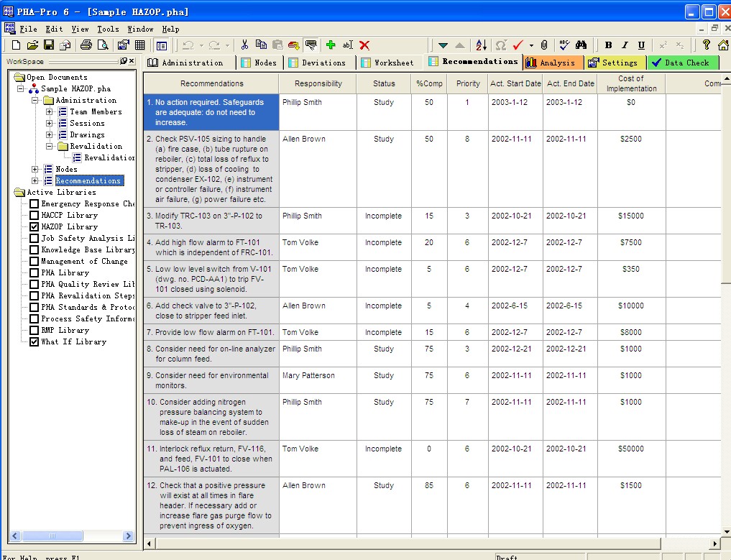Screen dimensions: 731x560
Task: Click the Save file toolbar icon
Action: pyautogui.click(x=49, y=45)
